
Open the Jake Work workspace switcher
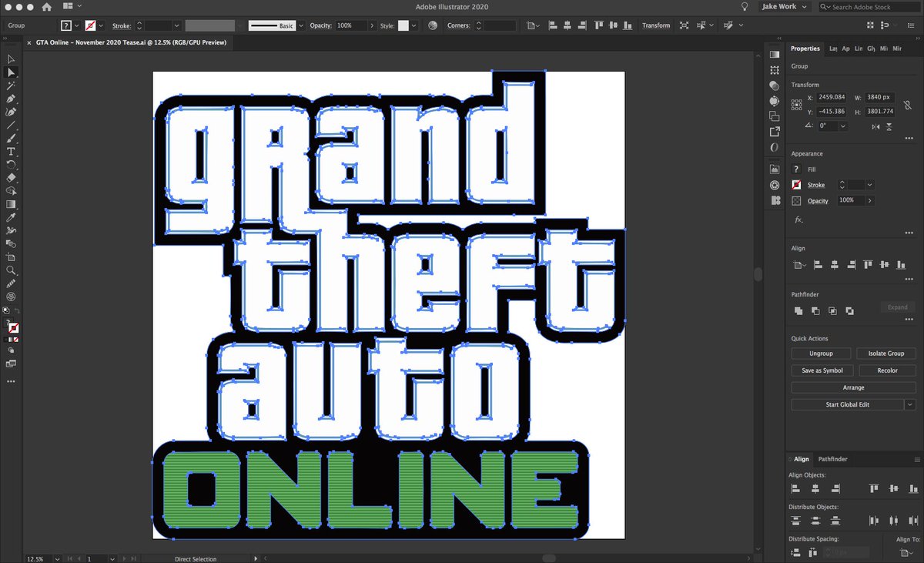(x=785, y=7)
